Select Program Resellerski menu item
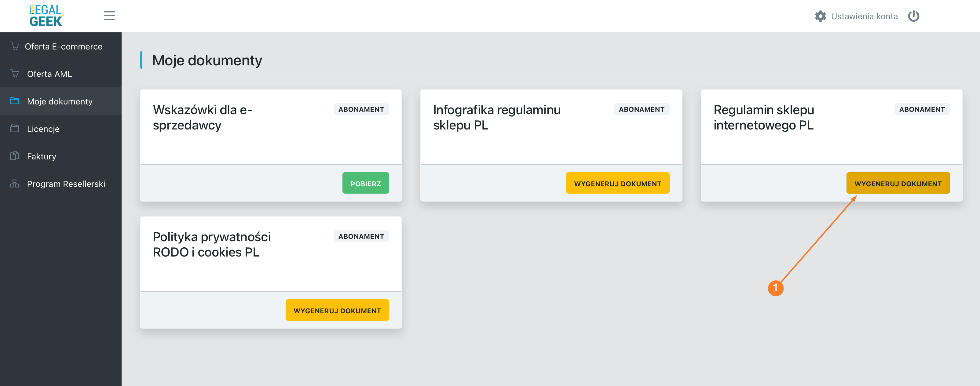The width and height of the screenshot is (980, 386). [66, 184]
